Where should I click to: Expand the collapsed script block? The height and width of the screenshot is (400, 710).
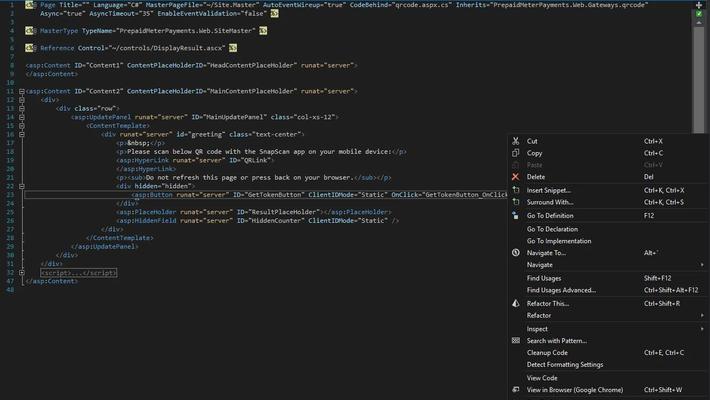coord(21,273)
